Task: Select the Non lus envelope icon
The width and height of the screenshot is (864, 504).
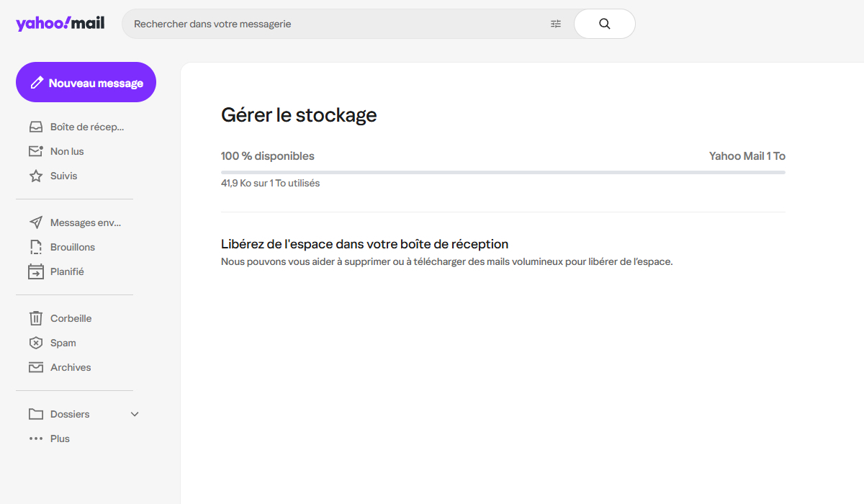Action: (x=35, y=150)
